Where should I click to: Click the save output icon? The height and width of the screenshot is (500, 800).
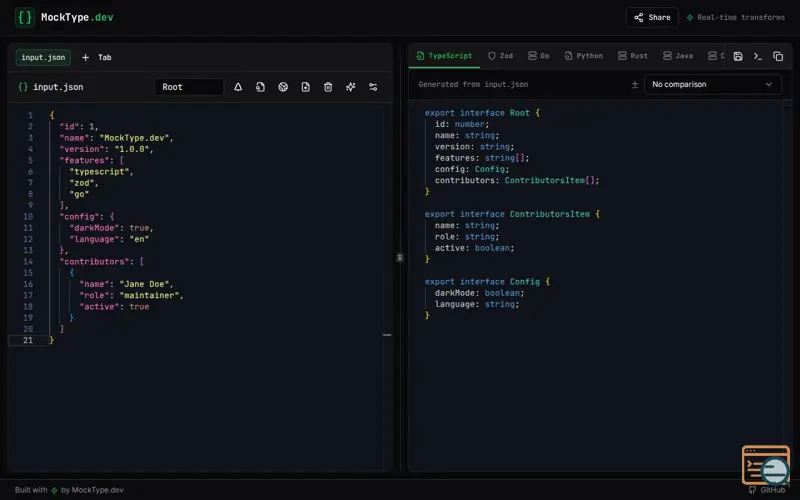coord(738,56)
